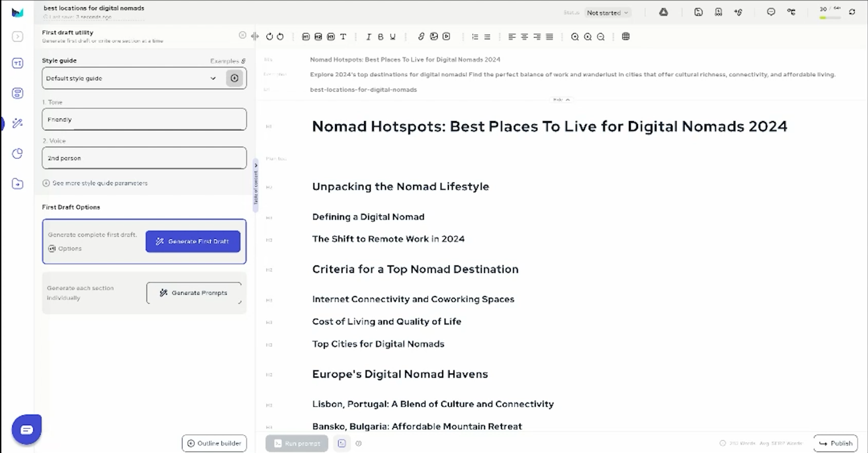The width and height of the screenshot is (868, 453).
Task: Toggle italic text formatting
Action: pos(368,37)
